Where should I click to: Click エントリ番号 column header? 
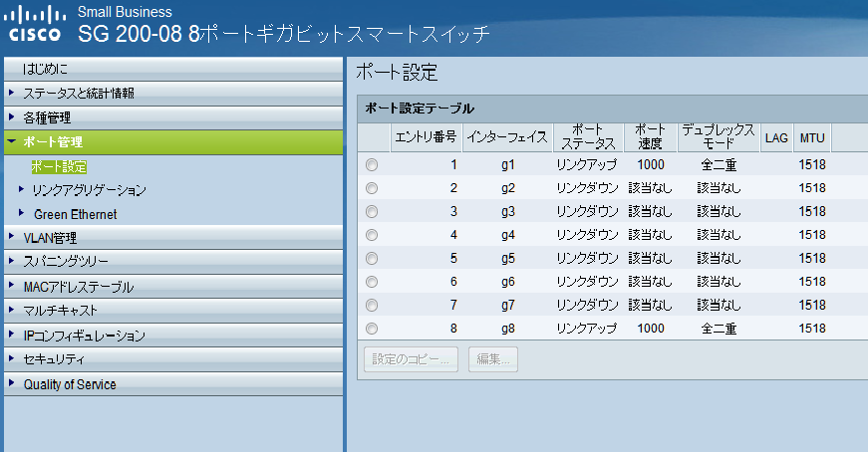click(x=426, y=137)
